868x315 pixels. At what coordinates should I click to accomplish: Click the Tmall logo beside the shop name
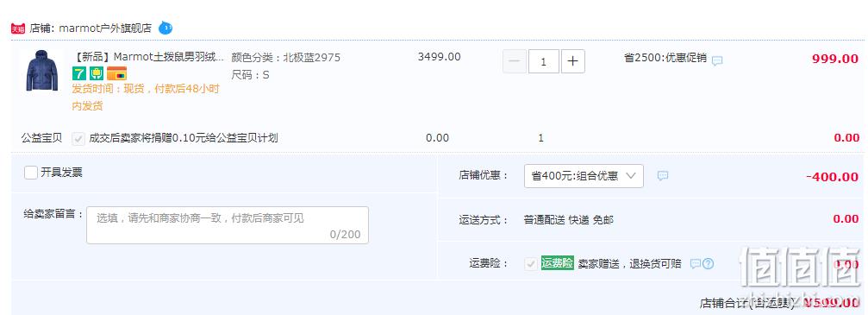[18, 28]
